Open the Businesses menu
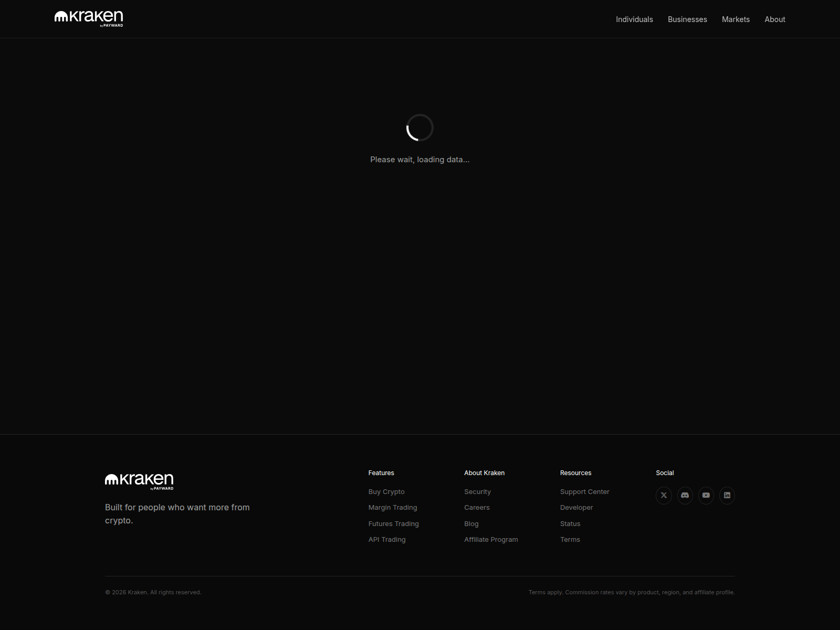The height and width of the screenshot is (630, 840). [x=687, y=19]
